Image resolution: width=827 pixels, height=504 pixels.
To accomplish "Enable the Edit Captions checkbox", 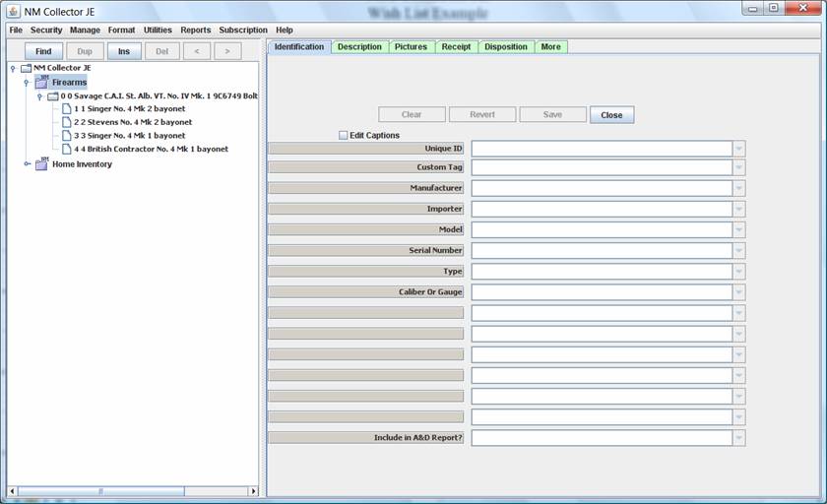I will point(344,136).
